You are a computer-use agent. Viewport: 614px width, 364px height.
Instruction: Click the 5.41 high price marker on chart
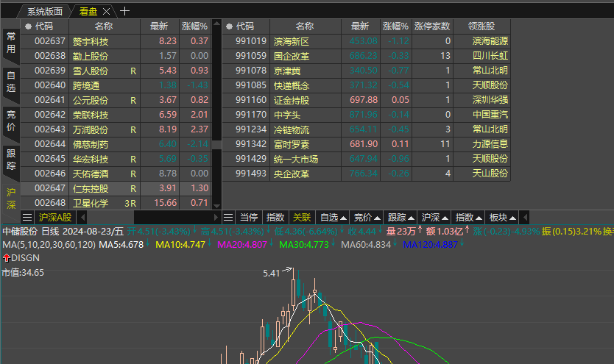point(272,274)
